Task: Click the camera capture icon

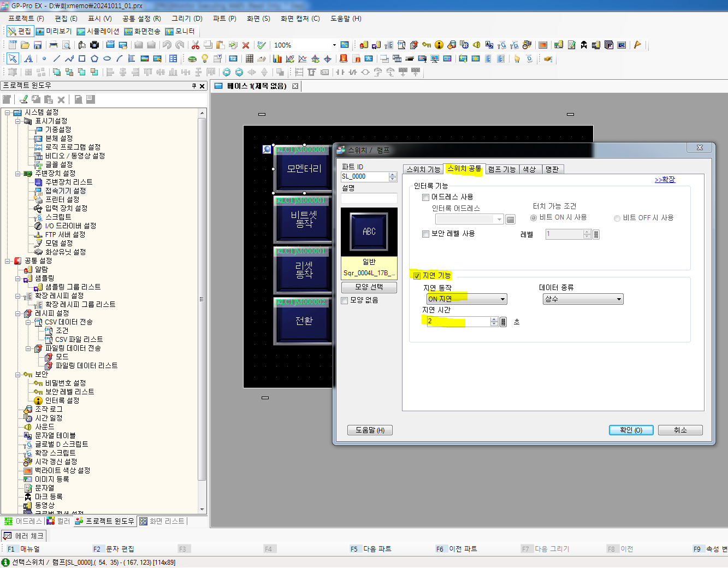Action: [94, 45]
